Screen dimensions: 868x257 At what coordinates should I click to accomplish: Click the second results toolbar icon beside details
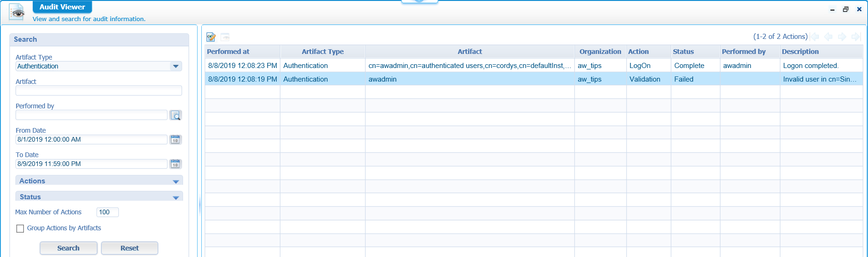click(x=225, y=37)
